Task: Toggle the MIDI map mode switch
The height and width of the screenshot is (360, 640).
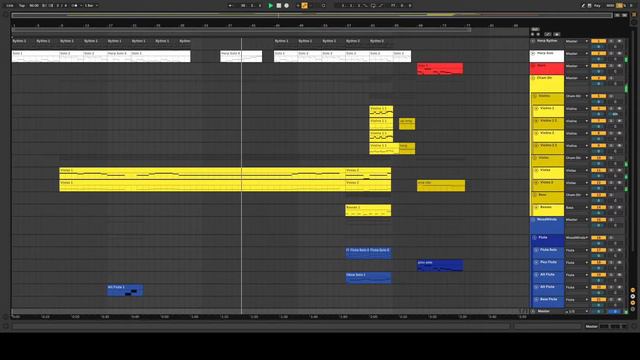Action: [x=611, y=6]
